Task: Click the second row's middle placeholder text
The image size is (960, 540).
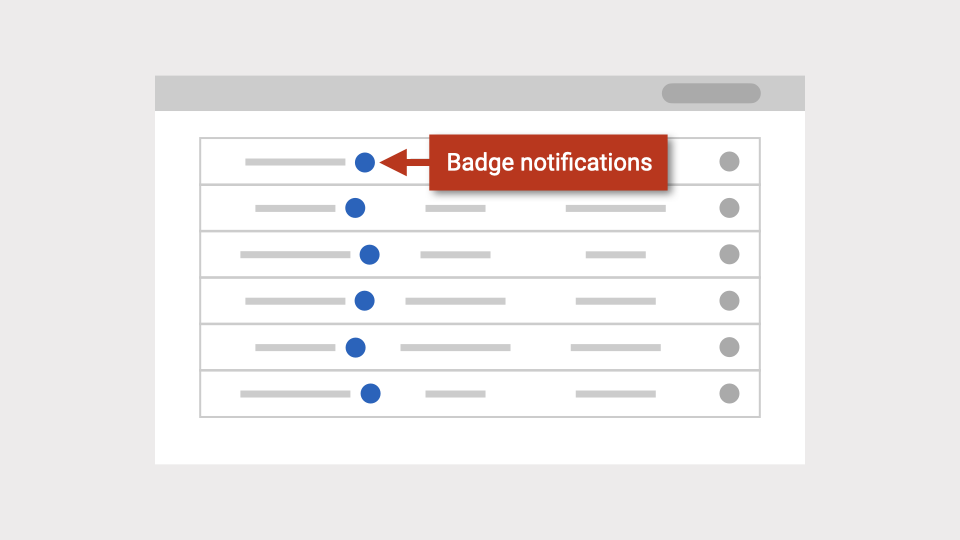Action: (x=455, y=209)
